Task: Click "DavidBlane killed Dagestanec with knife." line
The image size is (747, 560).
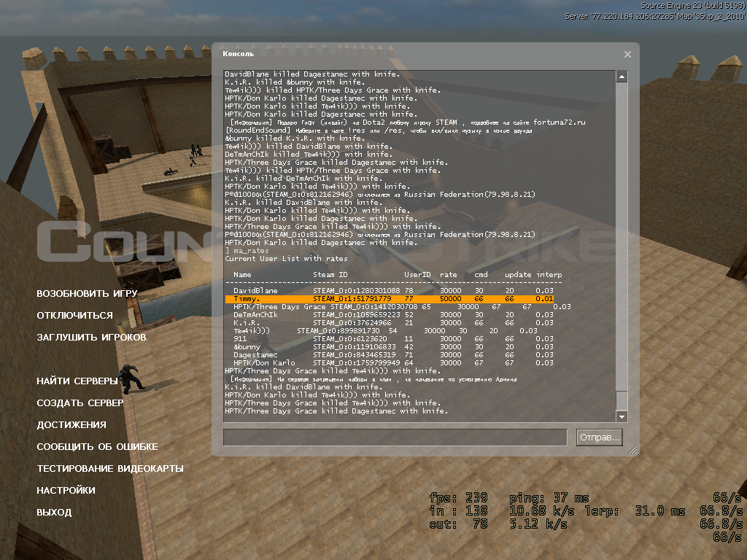Action: coord(312,74)
